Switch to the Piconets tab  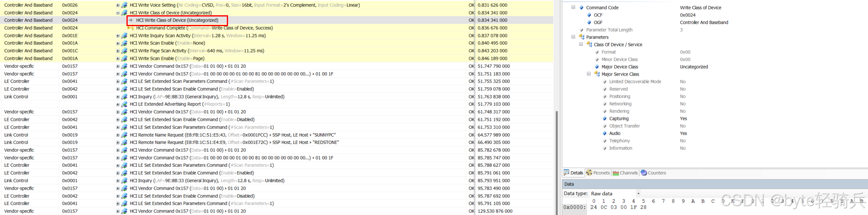pyautogui.click(x=598, y=173)
